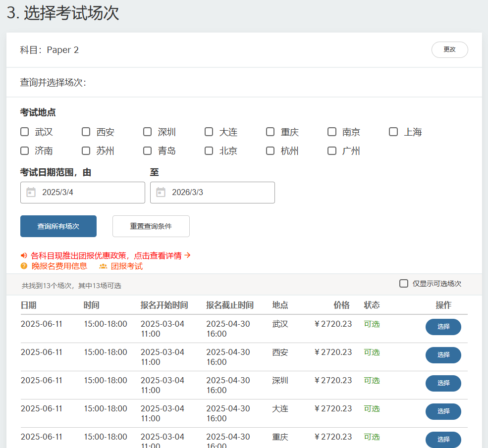
Task: Enable the 上海 exam location checkbox
Action: click(393, 132)
